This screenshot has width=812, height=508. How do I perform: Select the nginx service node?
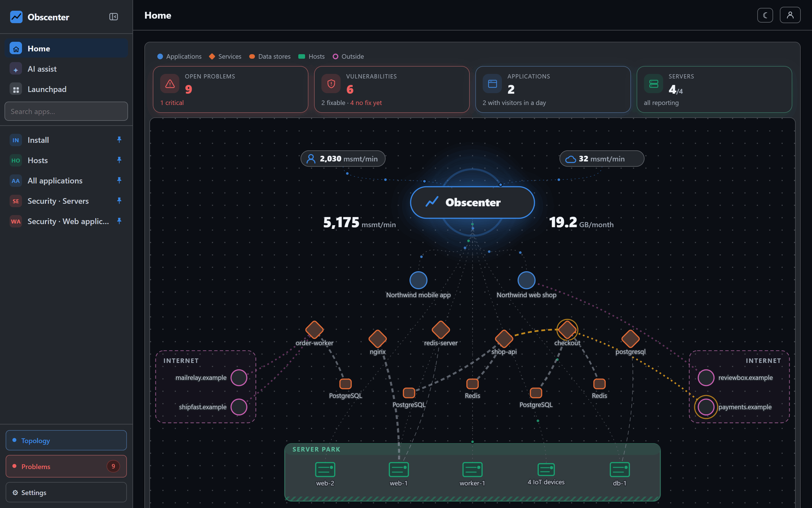coord(378,338)
